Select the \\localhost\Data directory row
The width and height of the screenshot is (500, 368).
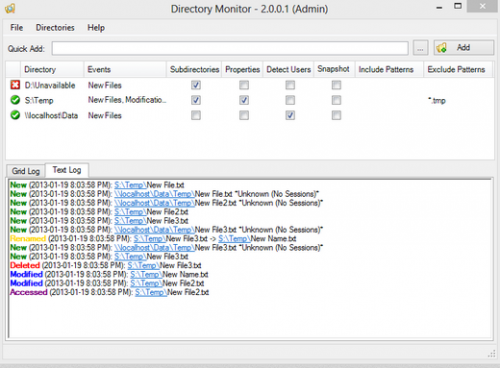pos(250,115)
